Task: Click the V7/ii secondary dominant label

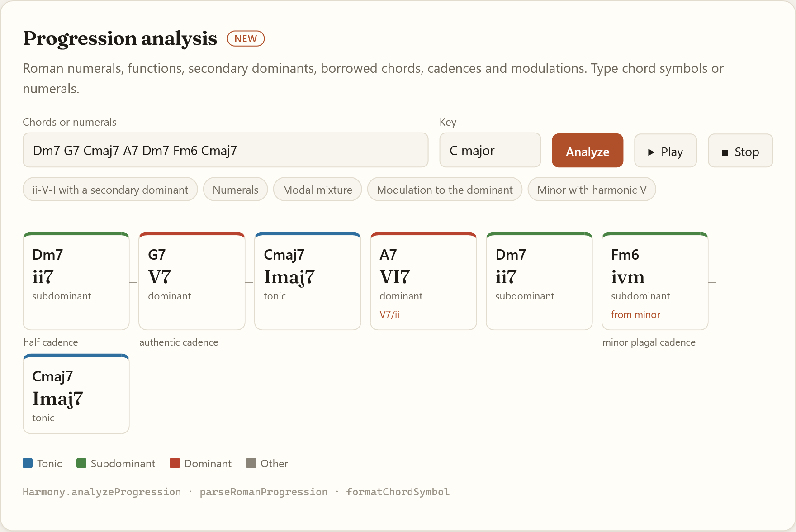Action: pyautogui.click(x=389, y=314)
